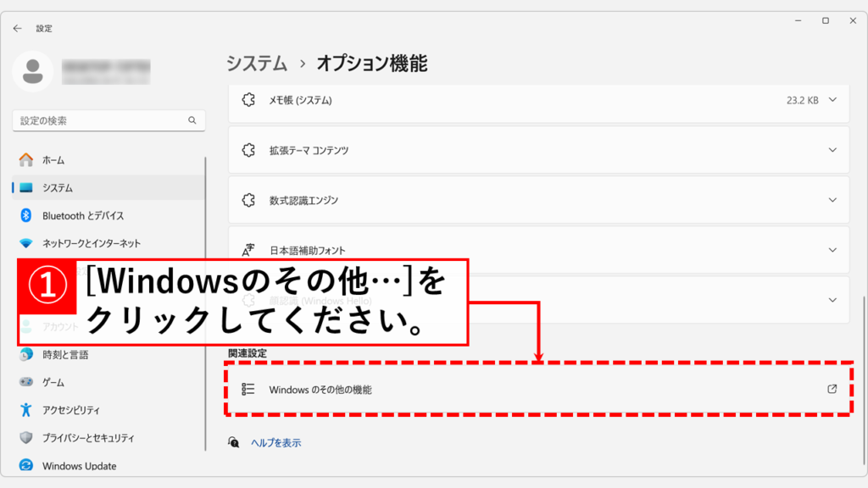Viewport: 868px width, 488px height.
Task: Expand the 数式認識エンジン chevron
Action: (x=832, y=200)
